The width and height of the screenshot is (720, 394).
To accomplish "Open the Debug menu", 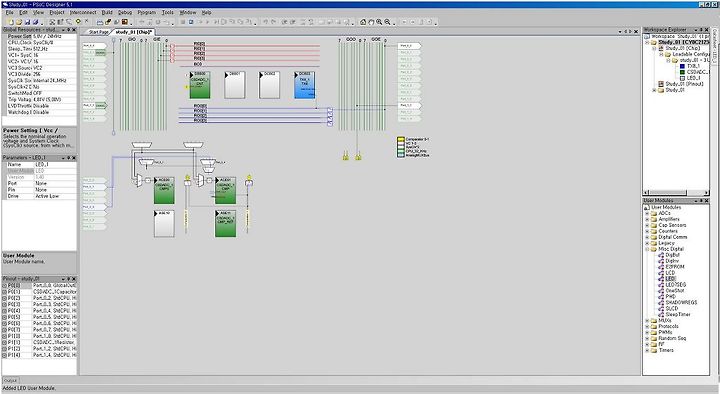I will (125, 12).
